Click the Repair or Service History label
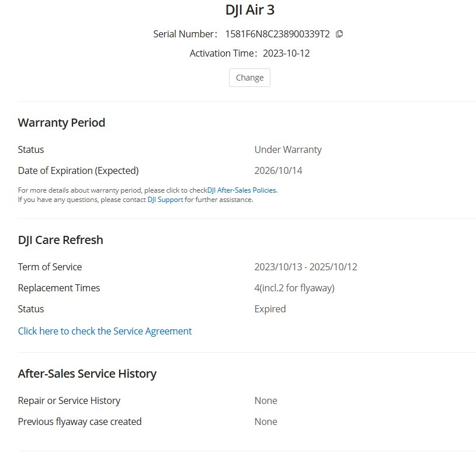Image resolution: width=476 pixels, height=453 pixels. (x=69, y=400)
